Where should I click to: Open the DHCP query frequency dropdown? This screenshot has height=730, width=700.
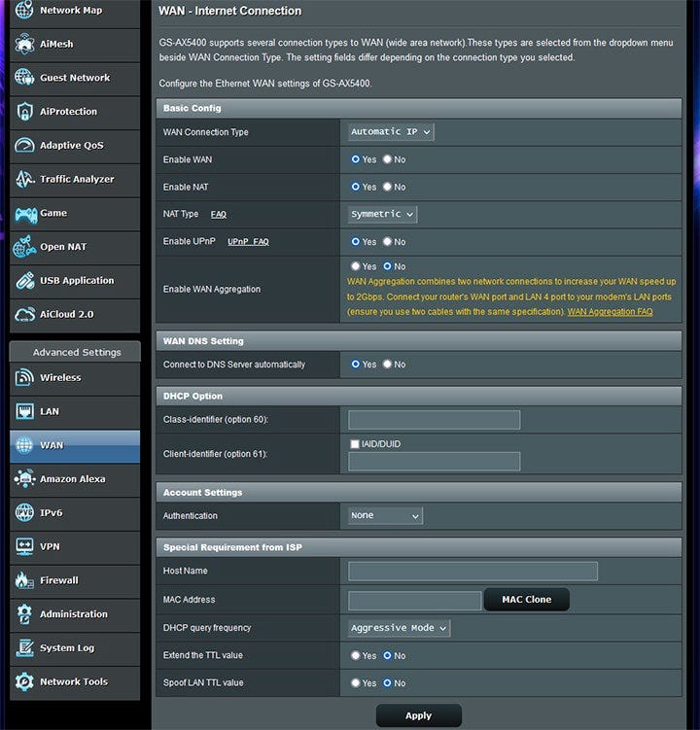(x=399, y=628)
